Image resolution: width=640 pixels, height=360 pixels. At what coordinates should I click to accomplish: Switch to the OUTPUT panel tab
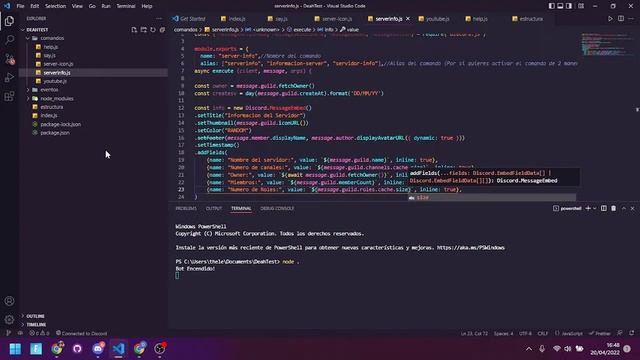pyautogui.click(x=213, y=209)
